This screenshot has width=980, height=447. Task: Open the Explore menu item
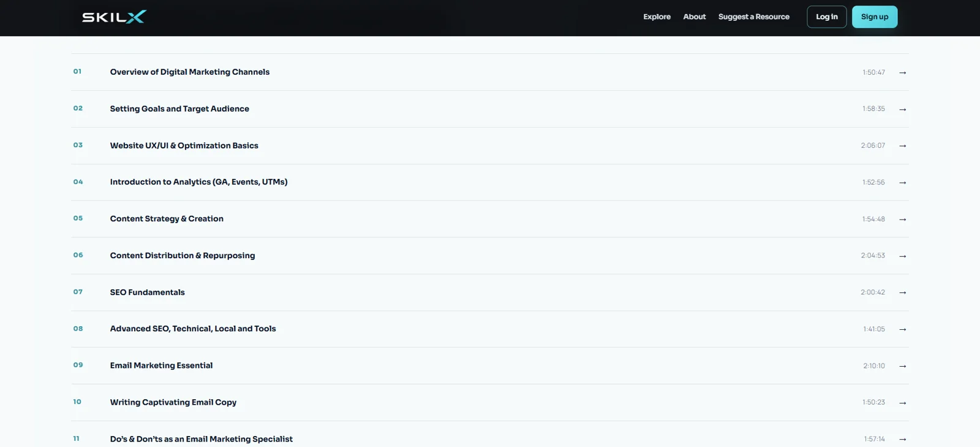click(x=657, y=17)
